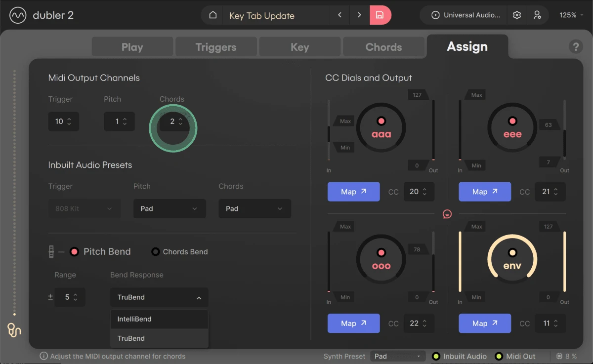The width and height of the screenshot is (593, 364).
Task: Open the Synth Preset Pad dropdown
Action: [398, 356]
